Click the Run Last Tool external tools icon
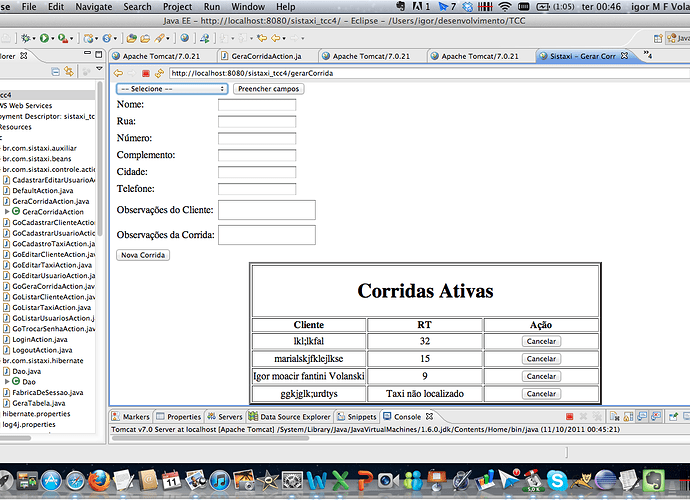The image size is (690, 500). pos(63,38)
